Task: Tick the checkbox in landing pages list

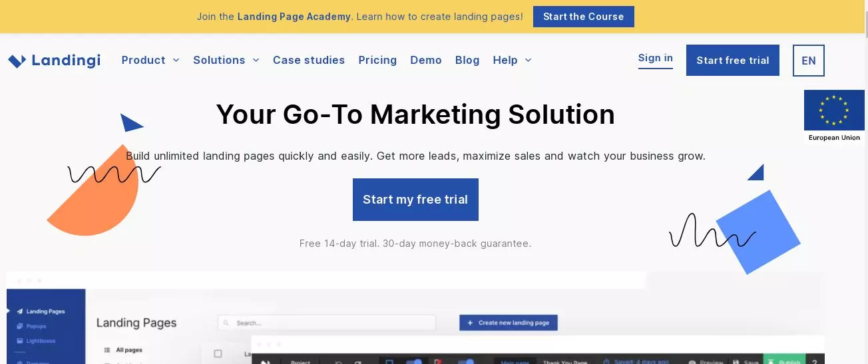Action: tap(217, 353)
